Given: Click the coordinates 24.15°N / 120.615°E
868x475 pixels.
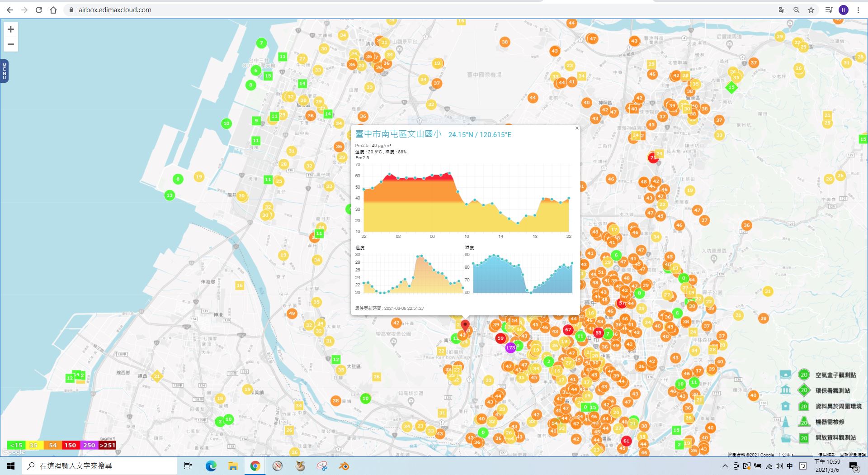Looking at the screenshot, I should coord(480,134).
